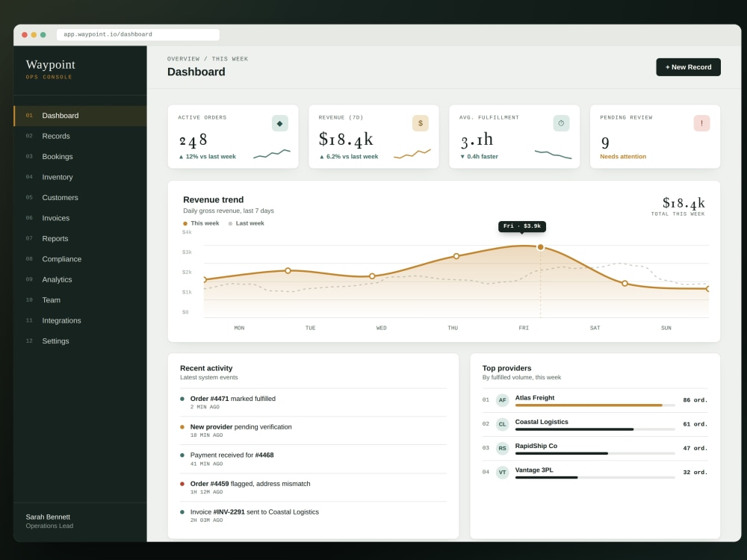Click the Vantage 3PL VT avatar

(502, 473)
